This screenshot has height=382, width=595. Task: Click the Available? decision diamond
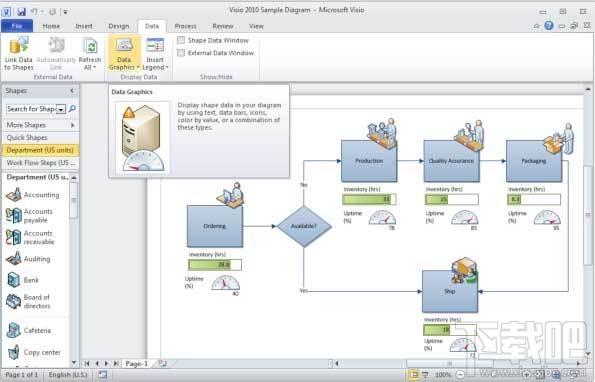tap(304, 226)
